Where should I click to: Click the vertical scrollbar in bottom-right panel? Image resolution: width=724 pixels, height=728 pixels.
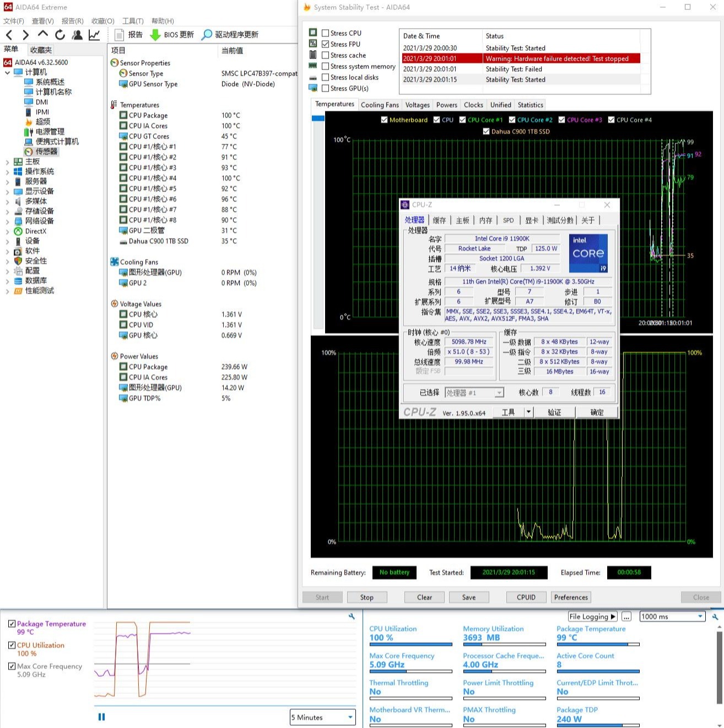pyautogui.click(x=720, y=667)
